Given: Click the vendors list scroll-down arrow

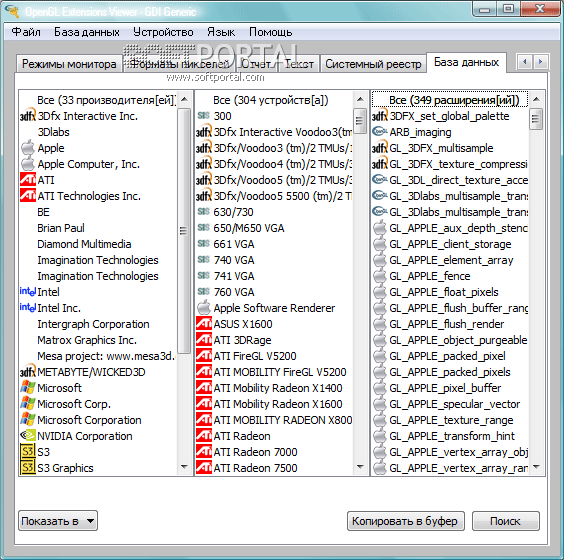Looking at the screenshot, I should coord(184,467).
